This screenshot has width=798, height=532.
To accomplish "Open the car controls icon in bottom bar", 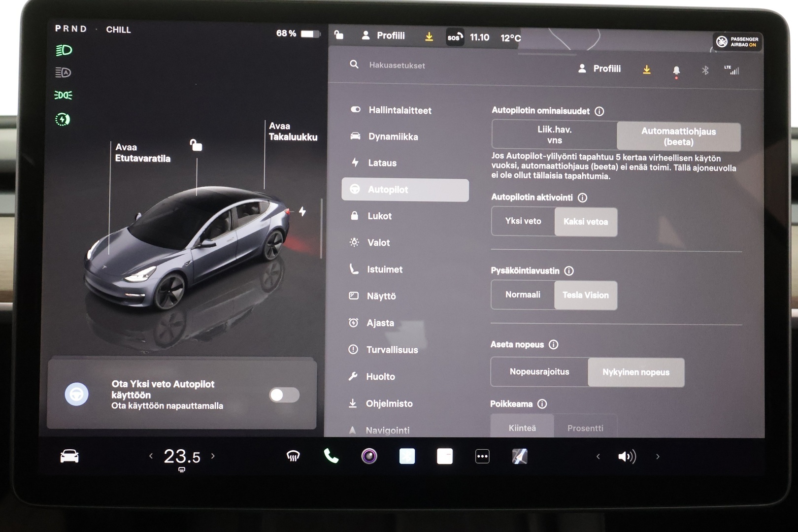I will [69, 456].
